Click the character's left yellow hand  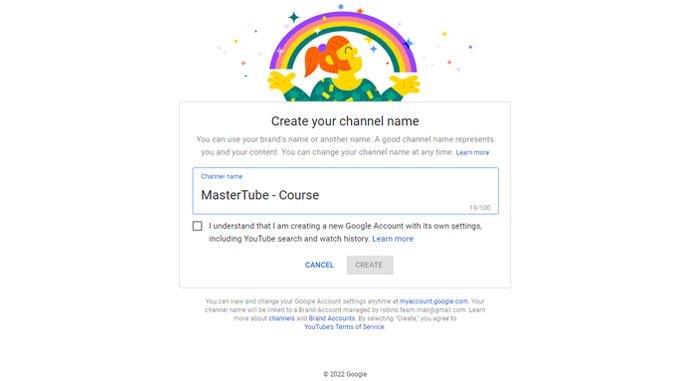coord(281,83)
